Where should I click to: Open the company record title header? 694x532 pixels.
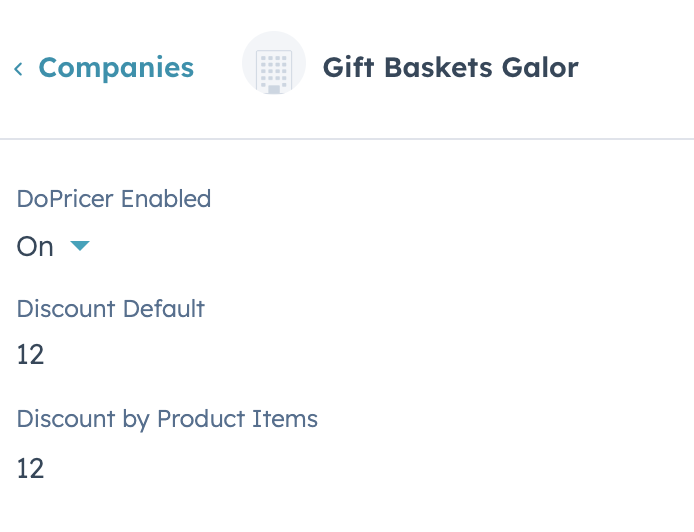point(451,68)
